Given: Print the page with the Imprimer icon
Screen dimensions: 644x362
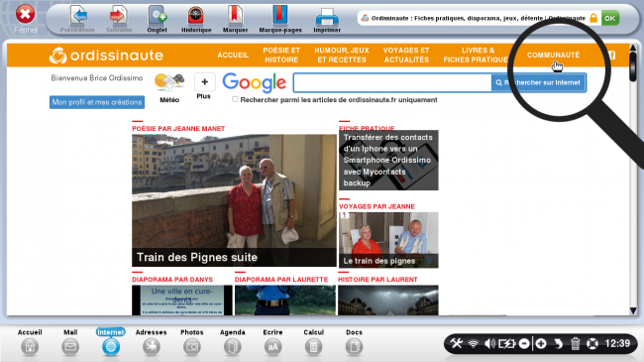Looking at the screenshot, I should coord(327,19).
